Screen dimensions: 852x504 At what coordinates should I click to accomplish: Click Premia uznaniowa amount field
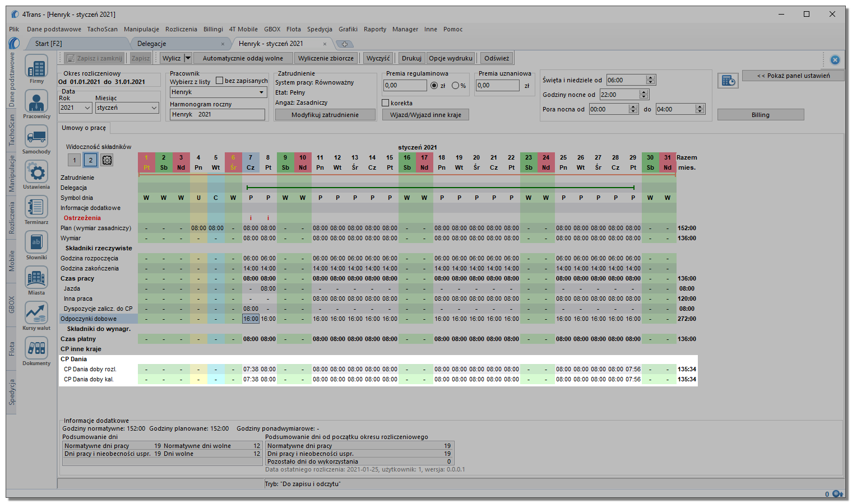point(498,86)
